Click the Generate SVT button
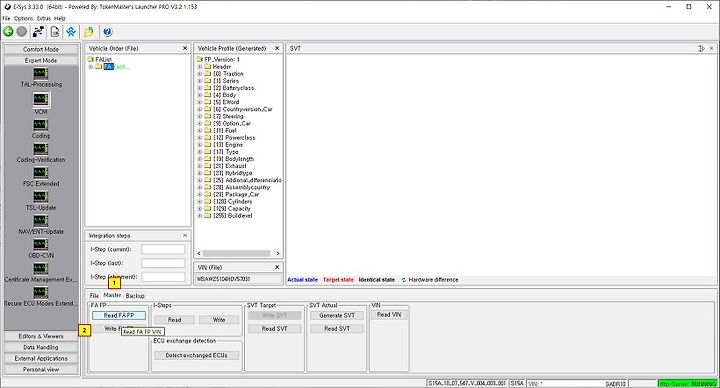720x388 pixels. [337, 315]
